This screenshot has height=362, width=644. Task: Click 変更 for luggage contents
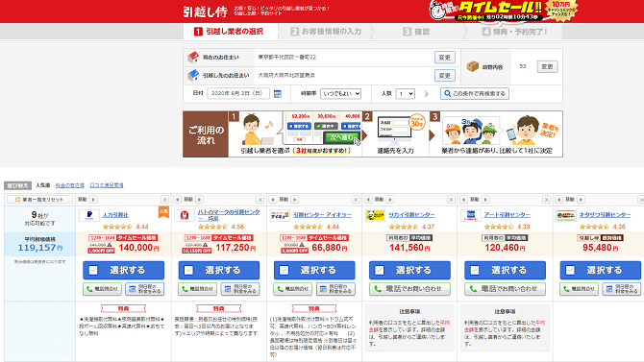click(547, 66)
